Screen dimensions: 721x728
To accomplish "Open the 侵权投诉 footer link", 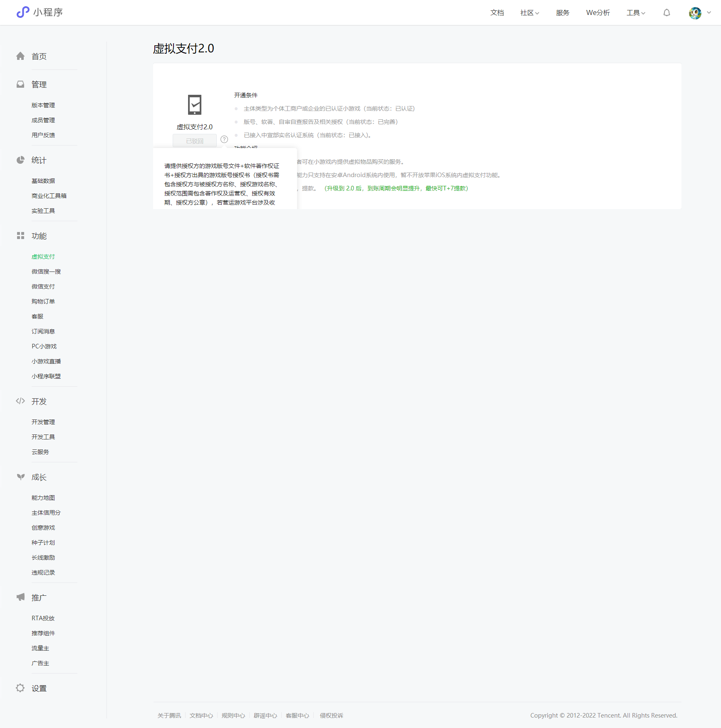I will click(x=332, y=716).
